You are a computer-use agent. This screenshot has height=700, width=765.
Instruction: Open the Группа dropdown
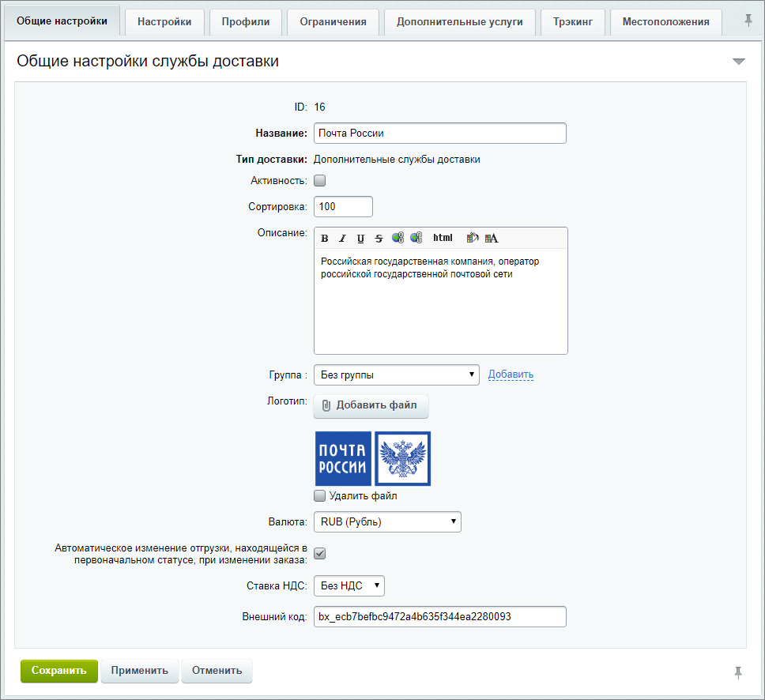pos(396,374)
